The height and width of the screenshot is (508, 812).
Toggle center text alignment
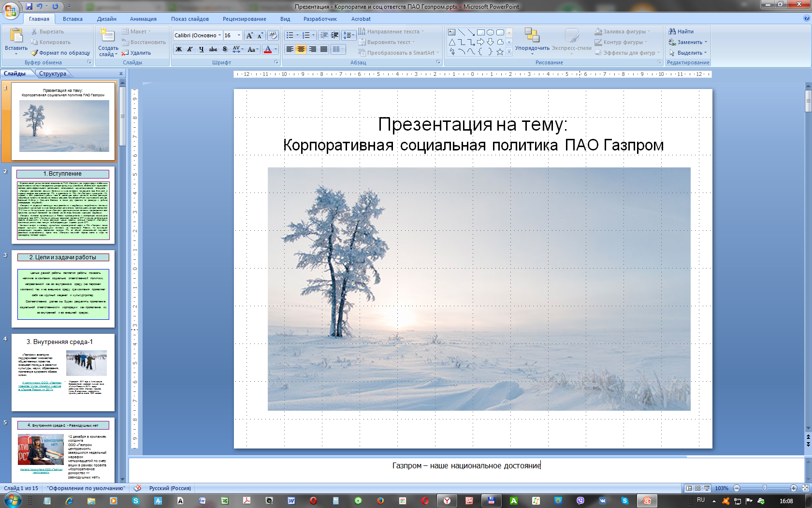click(301, 49)
